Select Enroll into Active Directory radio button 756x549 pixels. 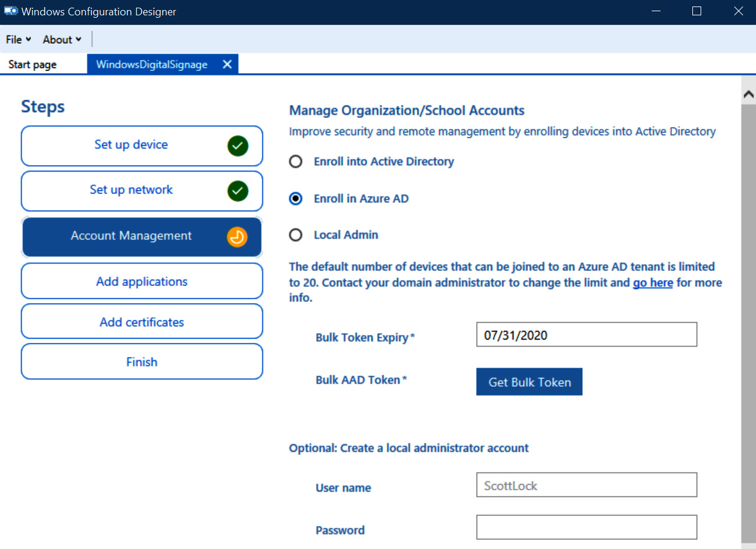(x=296, y=162)
